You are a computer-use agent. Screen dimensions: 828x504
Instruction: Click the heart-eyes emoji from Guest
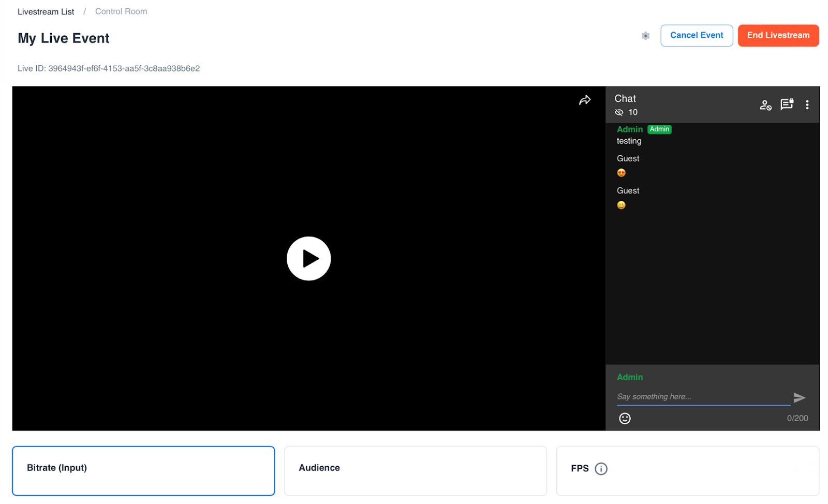621,173
